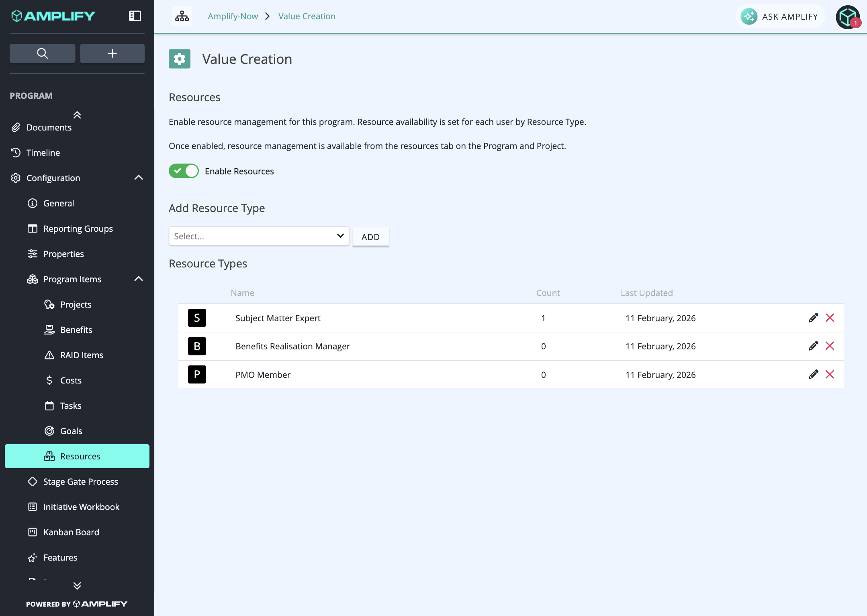Click the plus add button in sidebar
The image size is (867, 616).
click(x=112, y=53)
